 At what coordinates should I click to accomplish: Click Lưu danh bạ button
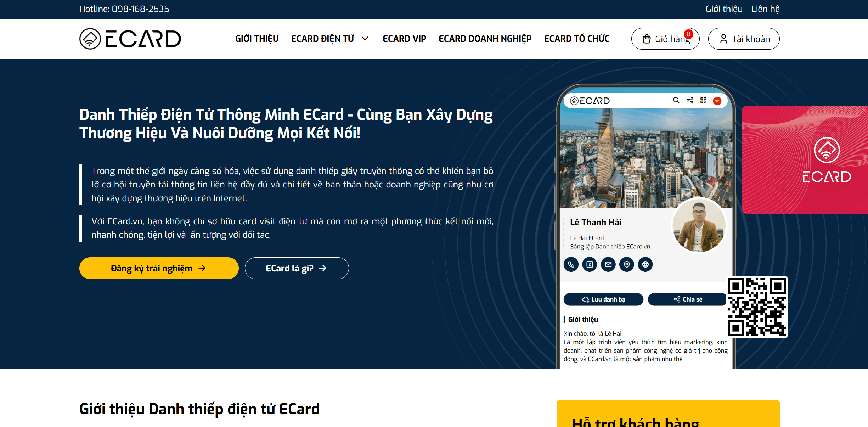tap(603, 299)
